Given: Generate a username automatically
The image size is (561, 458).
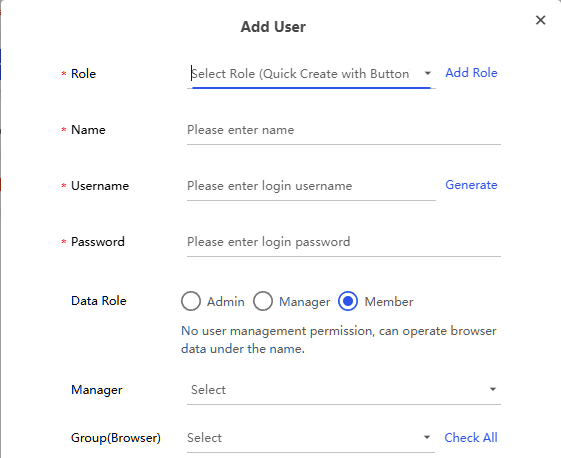Looking at the screenshot, I should point(471,185).
